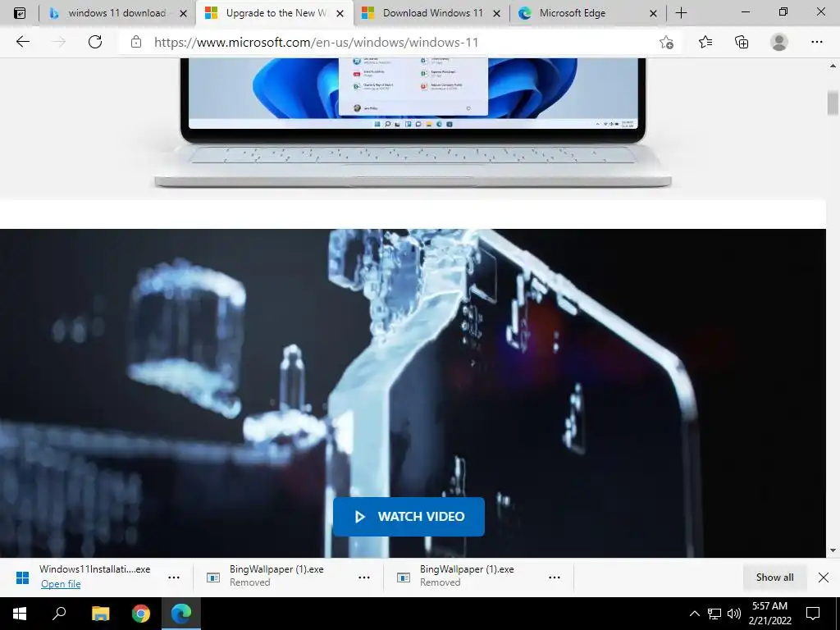Close the 'Microsoft Edge' tab
Screen dimensions: 840x630
[x=653, y=13]
